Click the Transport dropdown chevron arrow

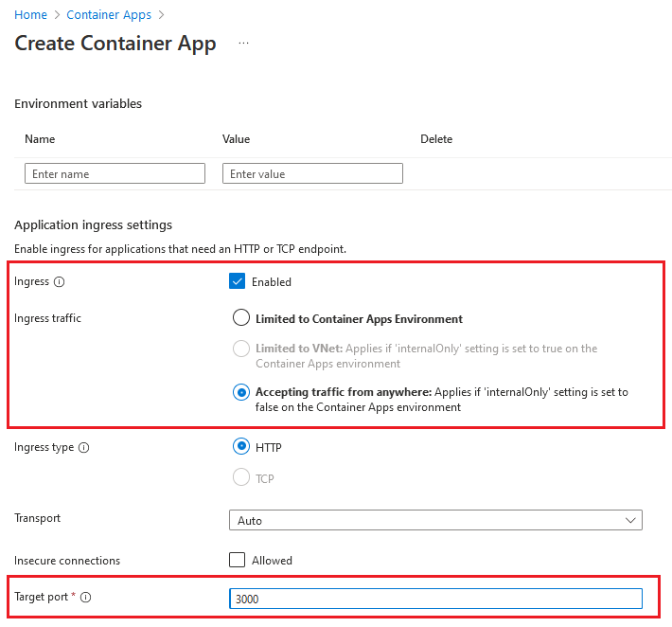pyautogui.click(x=631, y=520)
